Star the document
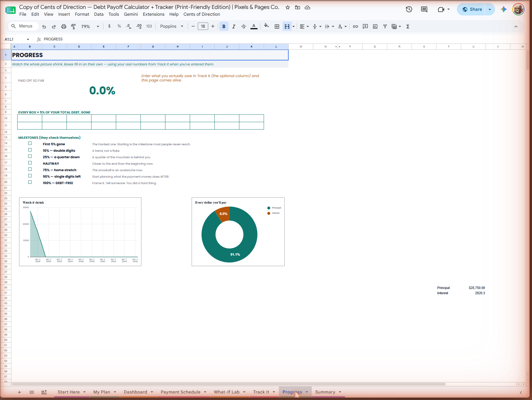The height and width of the screenshot is (400, 532). [288, 7]
